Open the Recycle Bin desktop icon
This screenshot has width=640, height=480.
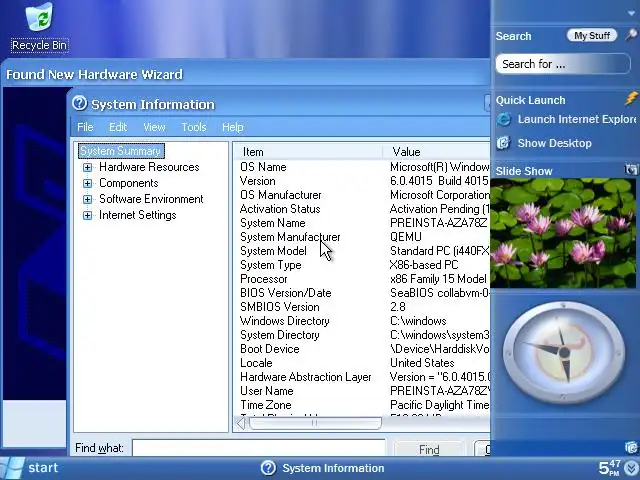(x=39, y=27)
